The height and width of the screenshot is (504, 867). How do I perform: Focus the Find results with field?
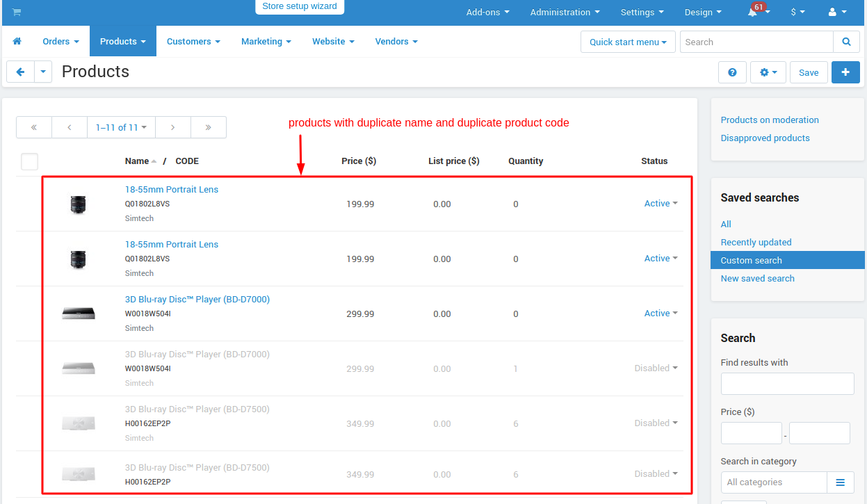coord(787,384)
